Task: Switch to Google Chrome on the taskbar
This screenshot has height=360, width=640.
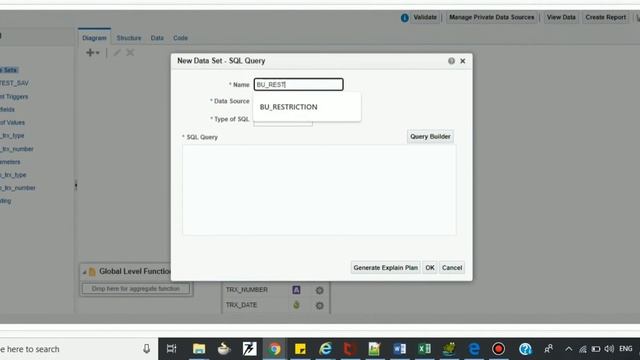Action: pyautogui.click(x=275, y=349)
